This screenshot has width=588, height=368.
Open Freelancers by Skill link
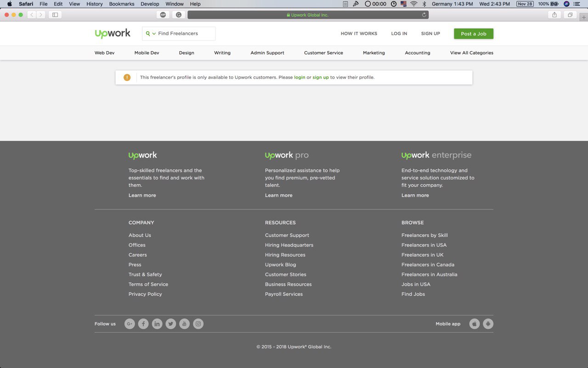pyautogui.click(x=424, y=236)
